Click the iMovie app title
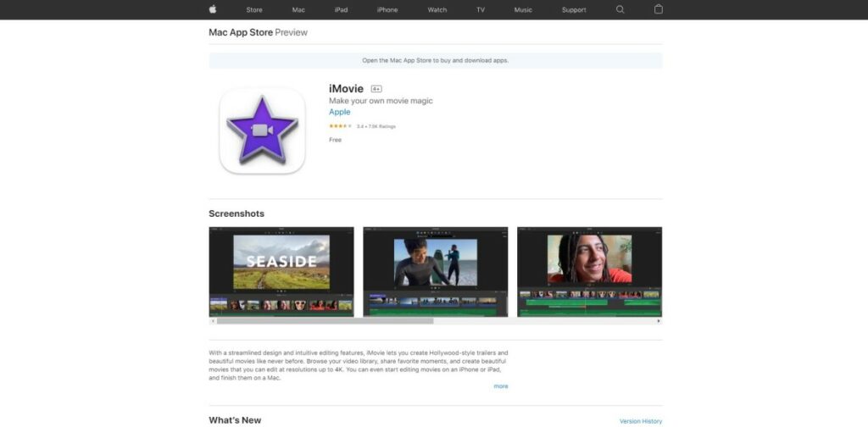 (x=346, y=88)
